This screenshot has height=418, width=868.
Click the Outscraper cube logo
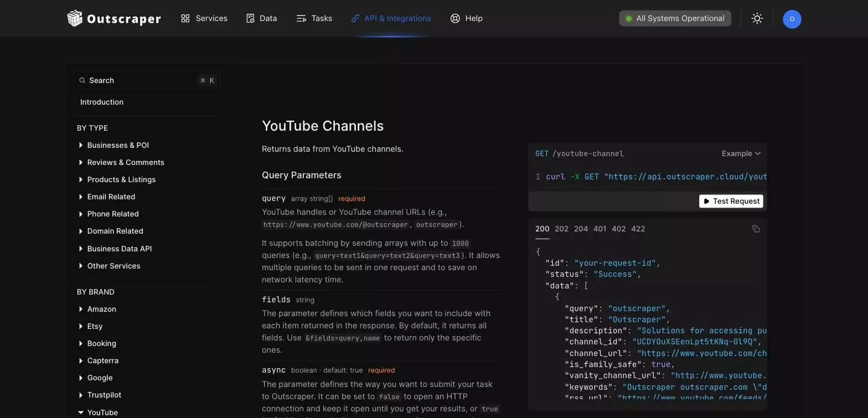pyautogui.click(x=74, y=18)
